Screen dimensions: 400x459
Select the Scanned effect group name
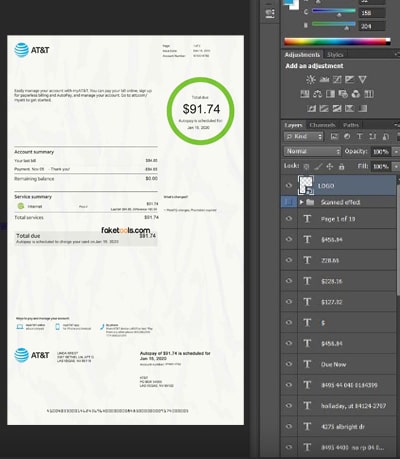(340, 202)
